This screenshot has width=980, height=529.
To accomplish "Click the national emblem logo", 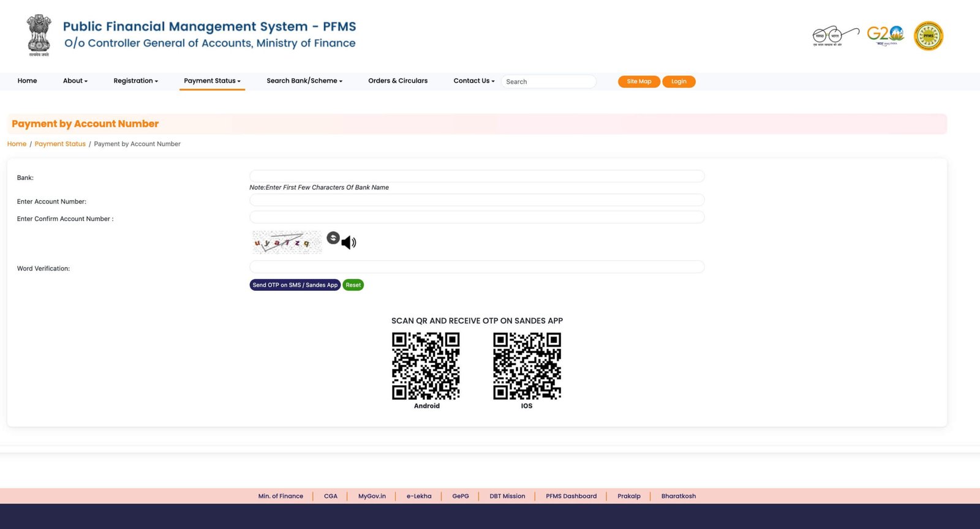I will [x=39, y=36].
